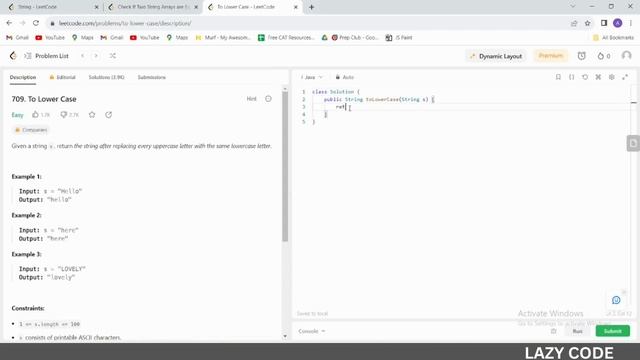Switch to the String - LeetCode browser tab
This screenshot has height=360, width=640.
(53, 7)
